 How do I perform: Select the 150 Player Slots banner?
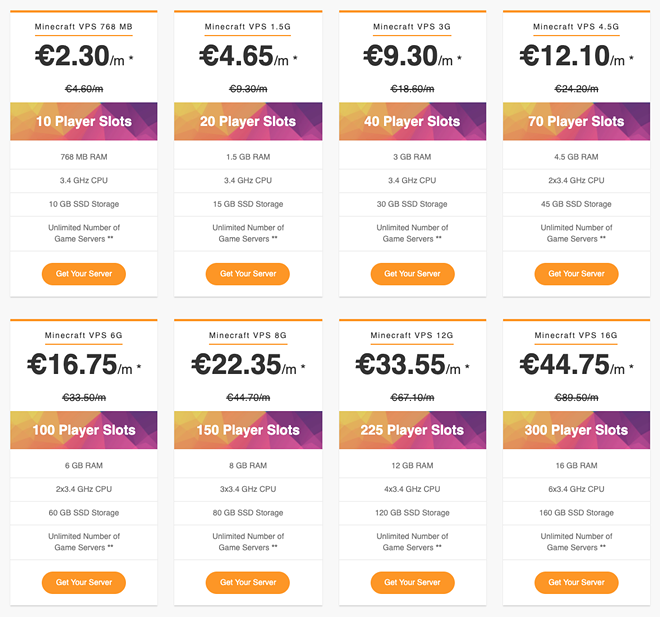(248, 430)
